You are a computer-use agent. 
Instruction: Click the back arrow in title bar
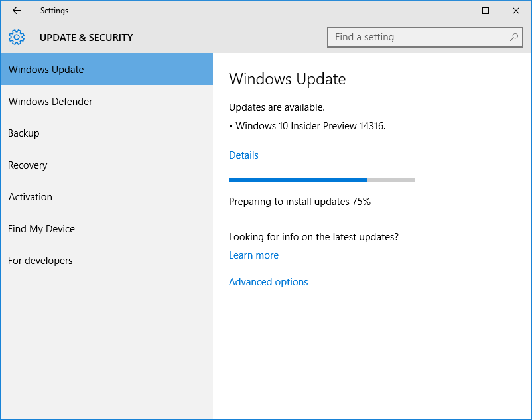click(x=17, y=11)
